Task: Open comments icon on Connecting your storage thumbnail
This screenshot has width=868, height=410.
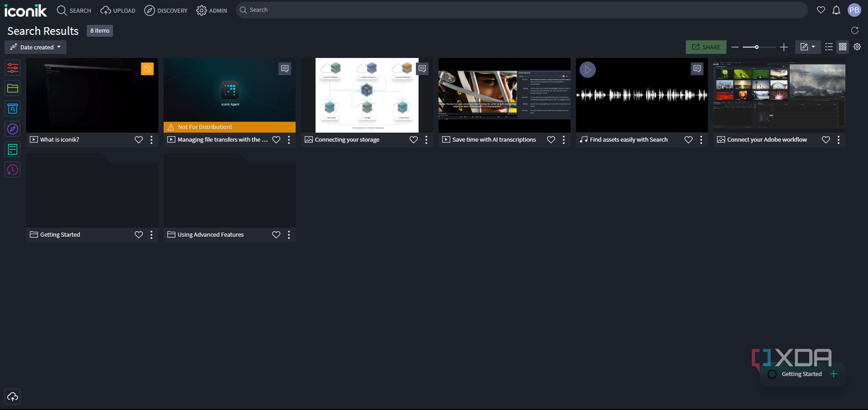Action: [422, 68]
